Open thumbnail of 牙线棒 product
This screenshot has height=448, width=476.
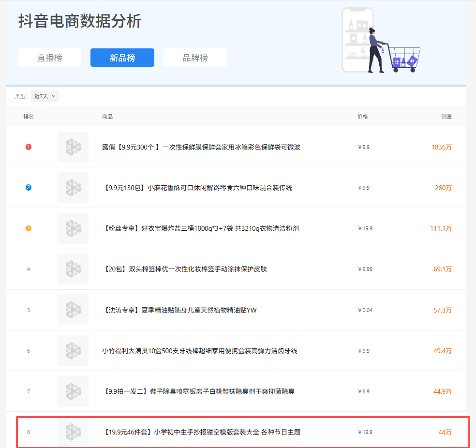[x=73, y=351]
